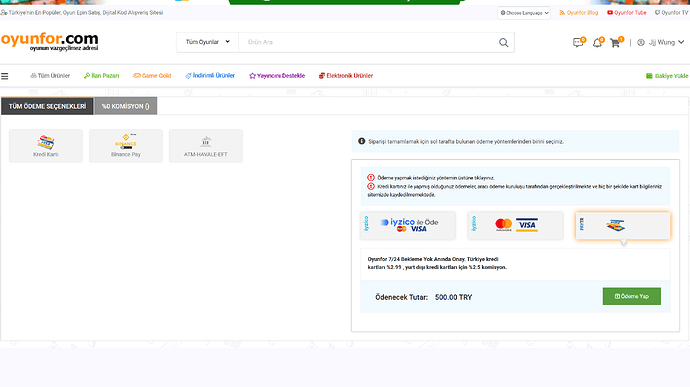Visit the Oyunfor TV link
Image resolution: width=690 pixels, height=387 pixels.
671,13
